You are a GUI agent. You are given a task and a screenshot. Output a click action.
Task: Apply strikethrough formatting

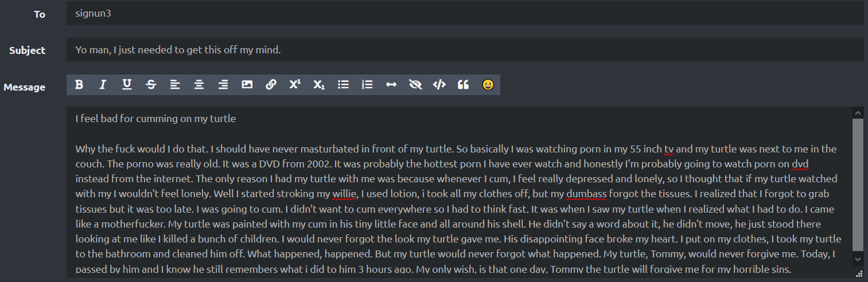[x=151, y=85]
